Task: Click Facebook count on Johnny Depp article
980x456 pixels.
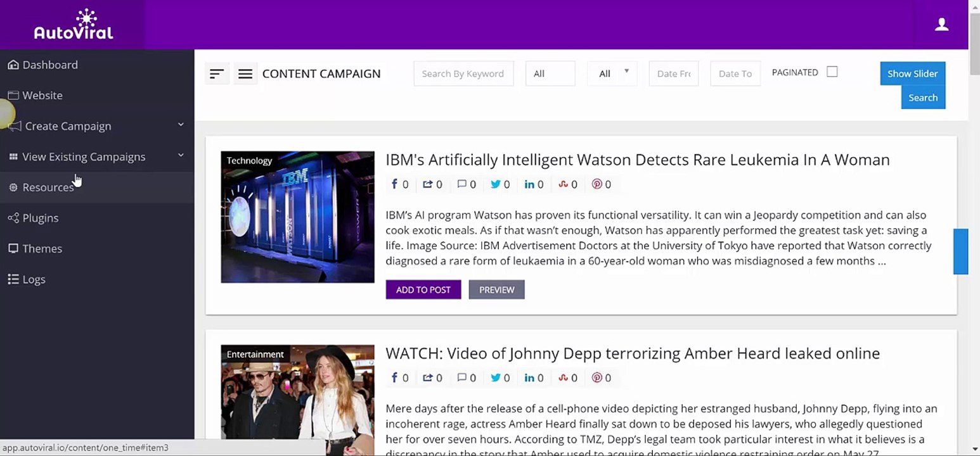Action: (x=399, y=378)
